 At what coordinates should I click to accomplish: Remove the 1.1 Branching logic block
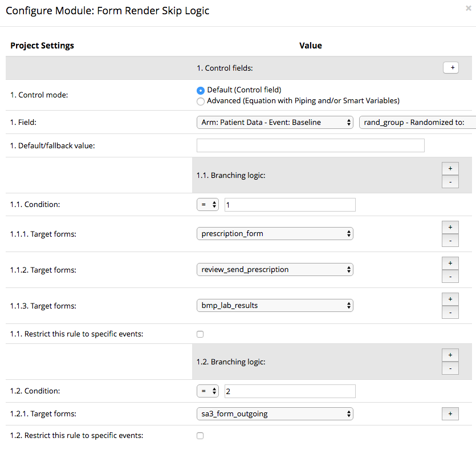click(450, 181)
